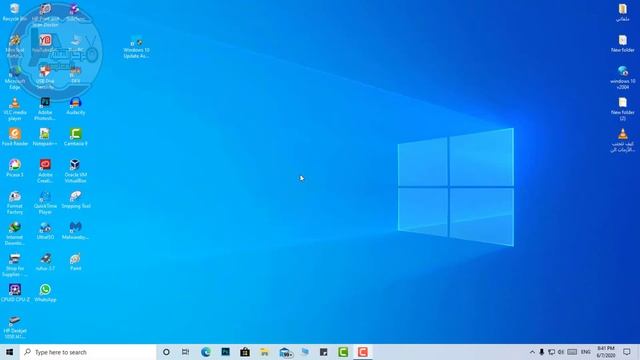Image resolution: width=640 pixels, height=360 pixels.
Task: Open the clock and date flyout
Action: 606,352
